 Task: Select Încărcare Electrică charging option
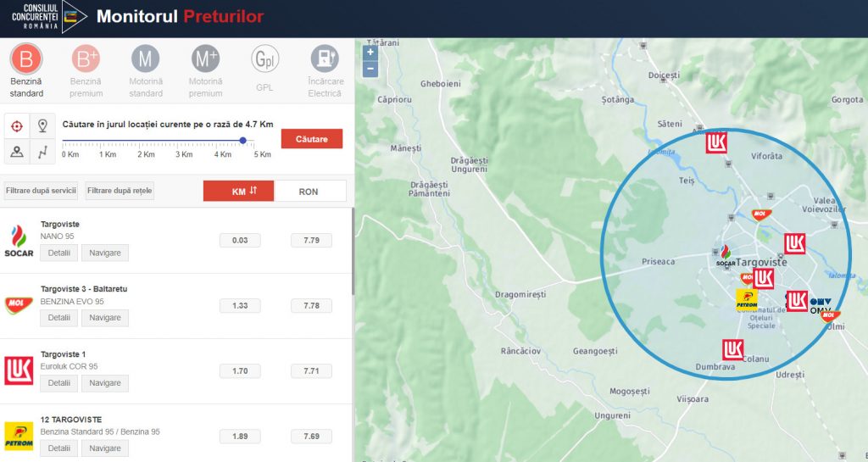tap(325, 60)
